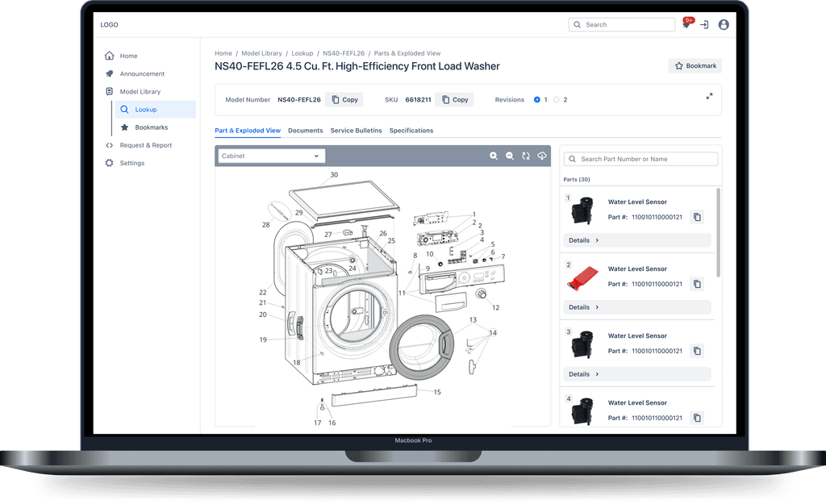Viewport: 826px width, 504px height.
Task: Click the zoom out magnifier icon
Action: 510,156
